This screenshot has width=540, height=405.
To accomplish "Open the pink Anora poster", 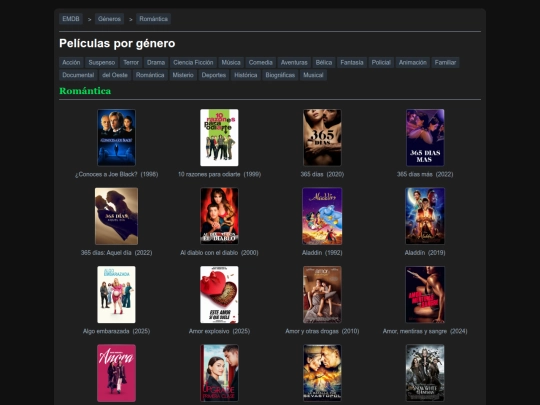I will [116, 373].
